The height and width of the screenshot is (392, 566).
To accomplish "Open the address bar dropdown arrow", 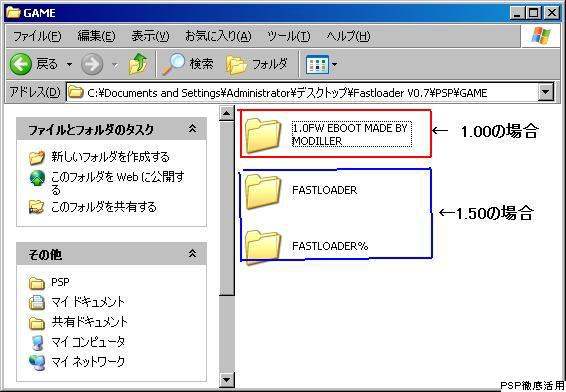I will pos(545,92).
